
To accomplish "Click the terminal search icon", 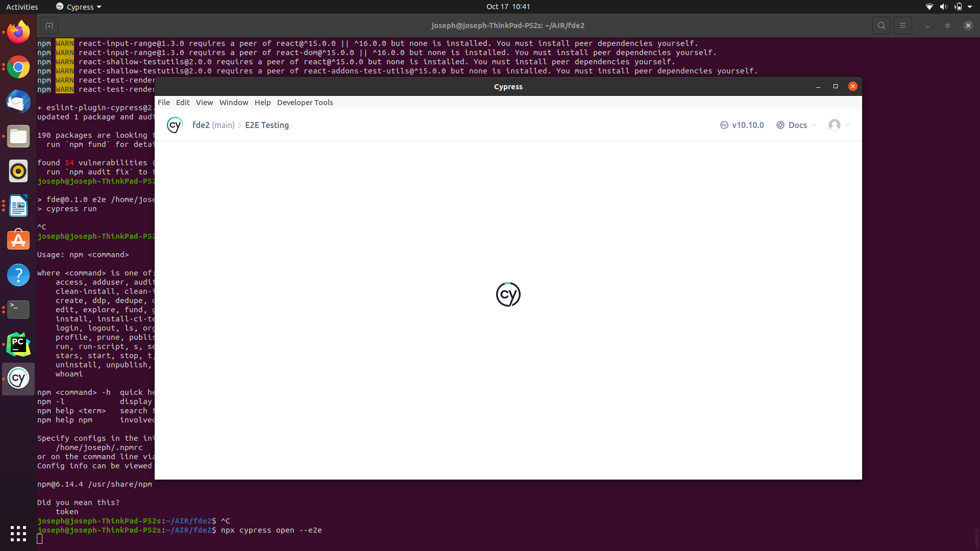I will pyautogui.click(x=881, y=26).
